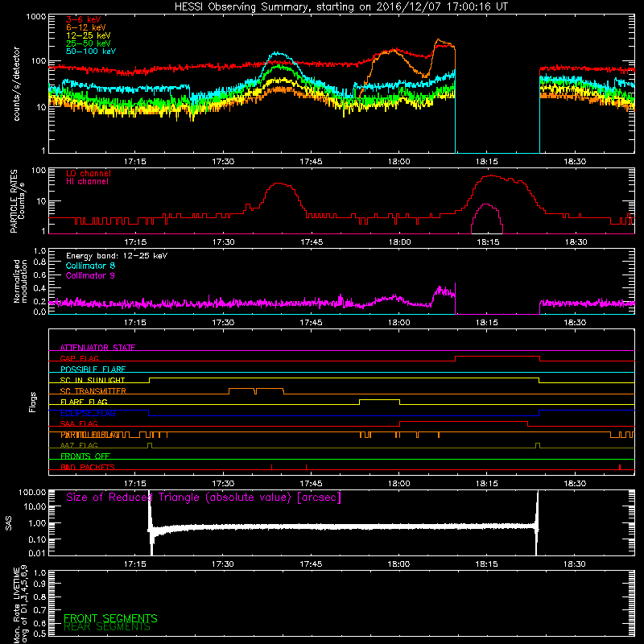Viewport: 644px width, 644px height.
Task: Click the "Normalized modulation" axis label
Action: pyautogui.click(x=21, y=281)
